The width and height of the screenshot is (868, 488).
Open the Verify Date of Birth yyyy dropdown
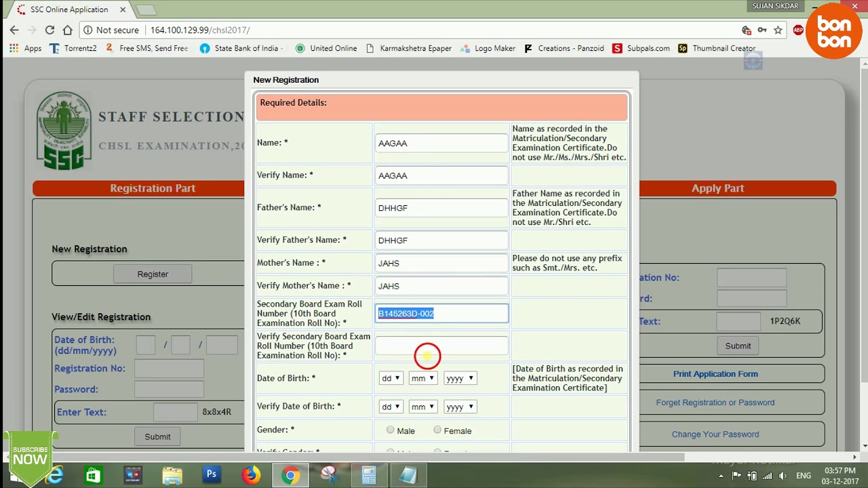pos(460,407)
